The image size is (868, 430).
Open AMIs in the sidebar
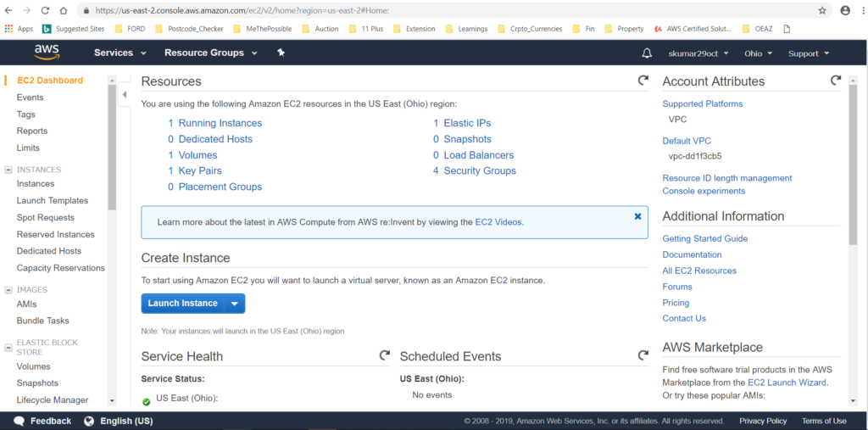click(26, 304)
